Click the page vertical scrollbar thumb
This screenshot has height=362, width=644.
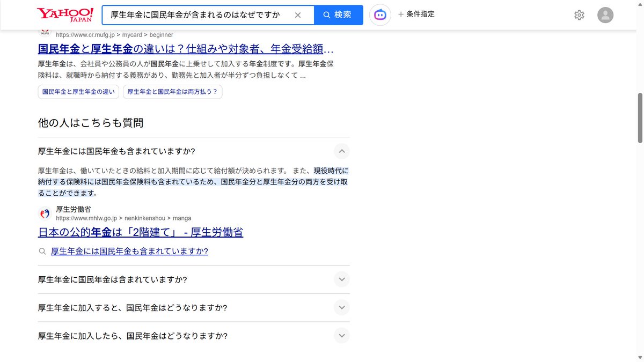(640, 118)
